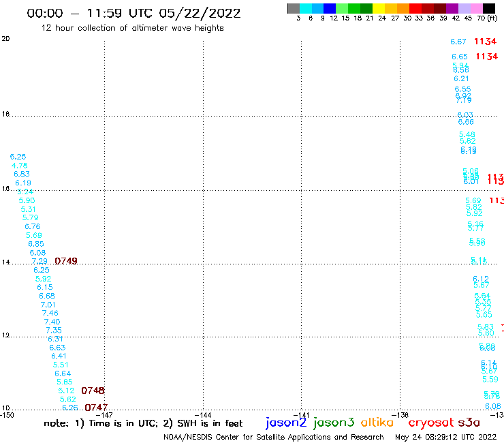The width and height of the screenshot is (504, 443).
Task: Click the s3a satellite legend label
Action: 469,423
